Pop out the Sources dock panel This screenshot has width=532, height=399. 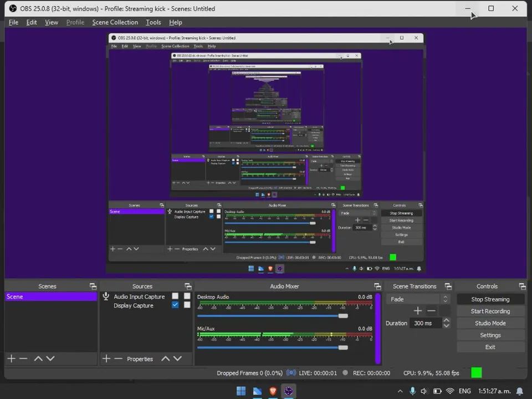coord(188,287)
